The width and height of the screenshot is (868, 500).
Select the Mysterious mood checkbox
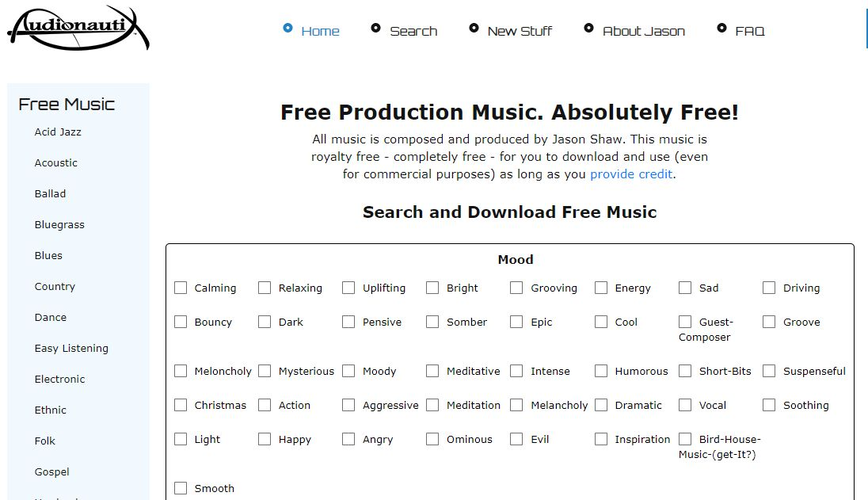click(x=265, y=371)
